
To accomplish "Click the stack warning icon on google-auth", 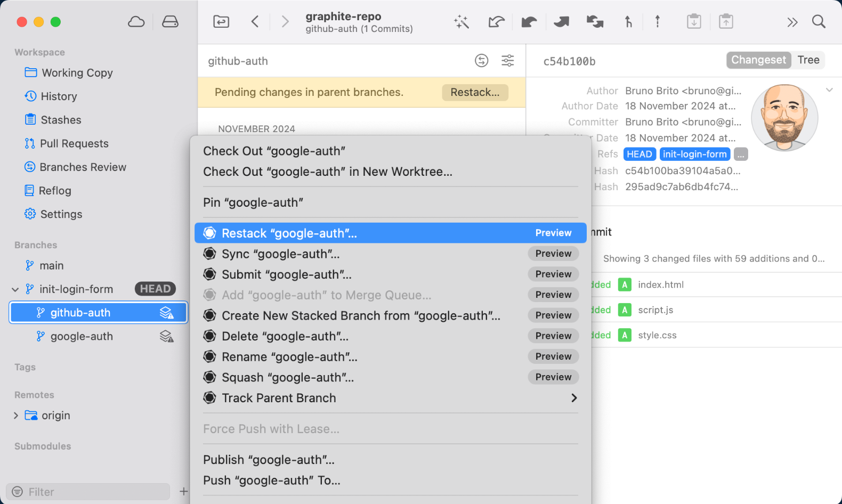I will pyautogui.click(x=167, y=336).
